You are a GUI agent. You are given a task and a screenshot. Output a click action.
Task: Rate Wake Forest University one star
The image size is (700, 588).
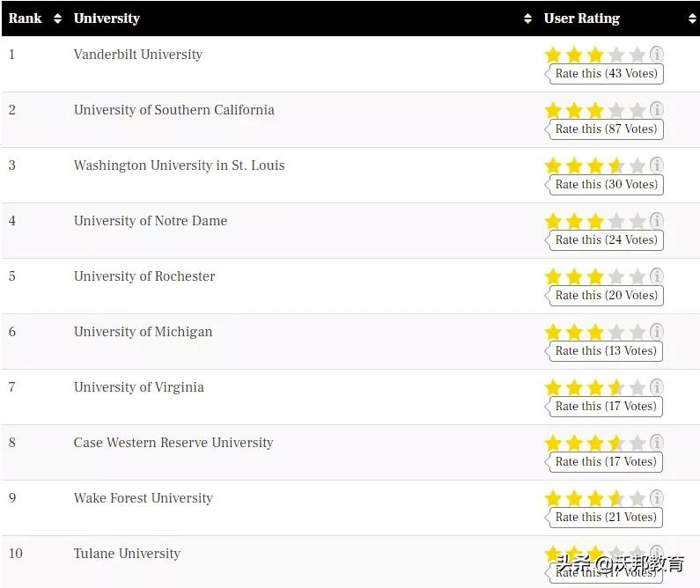tap(553, 498)
